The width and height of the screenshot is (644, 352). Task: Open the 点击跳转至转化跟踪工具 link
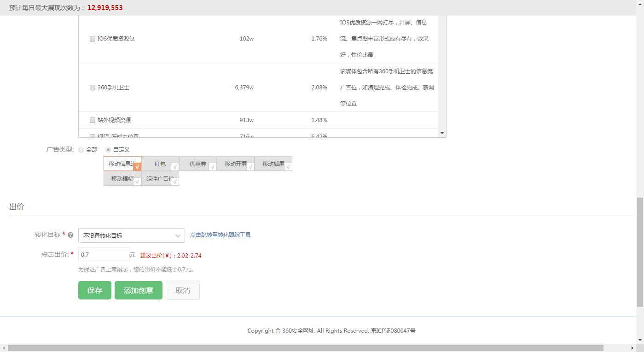coord(220,235)
